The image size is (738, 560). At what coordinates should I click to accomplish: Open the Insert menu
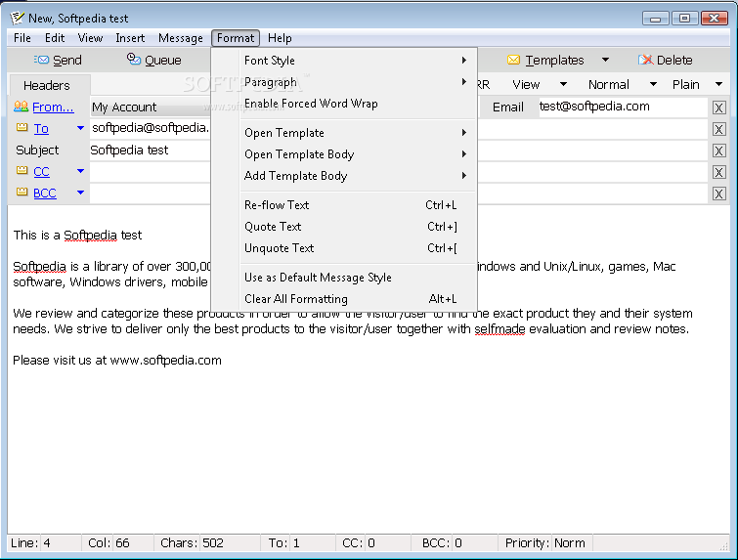coord(130,38)
